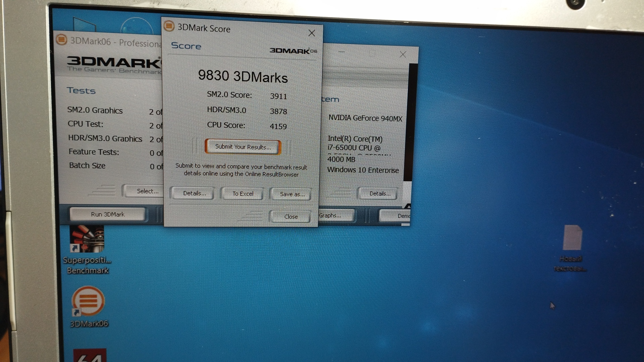Click the partially visible red desktop icon at the bottom
The image size is (644, 362).
pos(90,355)
